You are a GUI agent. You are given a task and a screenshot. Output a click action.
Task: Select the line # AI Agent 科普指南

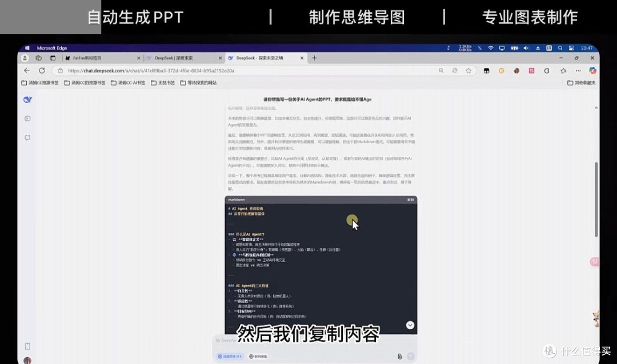246,209
